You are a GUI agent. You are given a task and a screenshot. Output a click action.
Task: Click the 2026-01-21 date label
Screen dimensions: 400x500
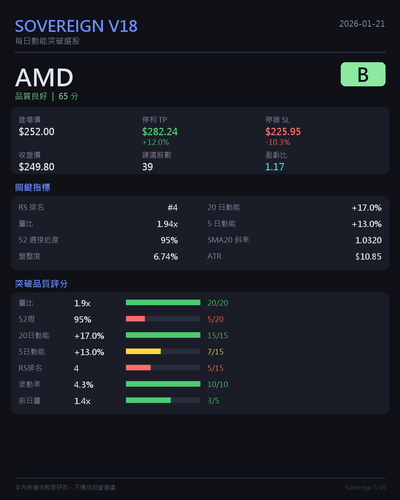pos(362,24)
